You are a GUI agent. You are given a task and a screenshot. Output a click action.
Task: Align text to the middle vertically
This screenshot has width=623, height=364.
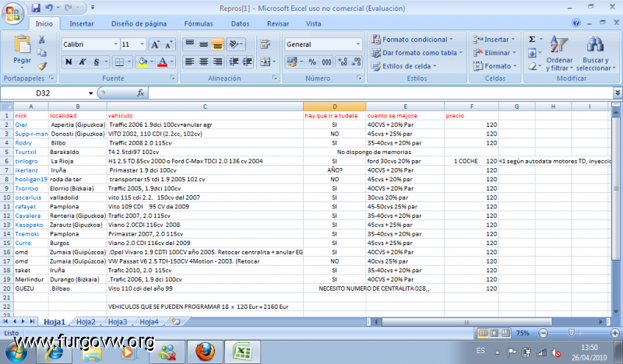click(x=204, y=44)
